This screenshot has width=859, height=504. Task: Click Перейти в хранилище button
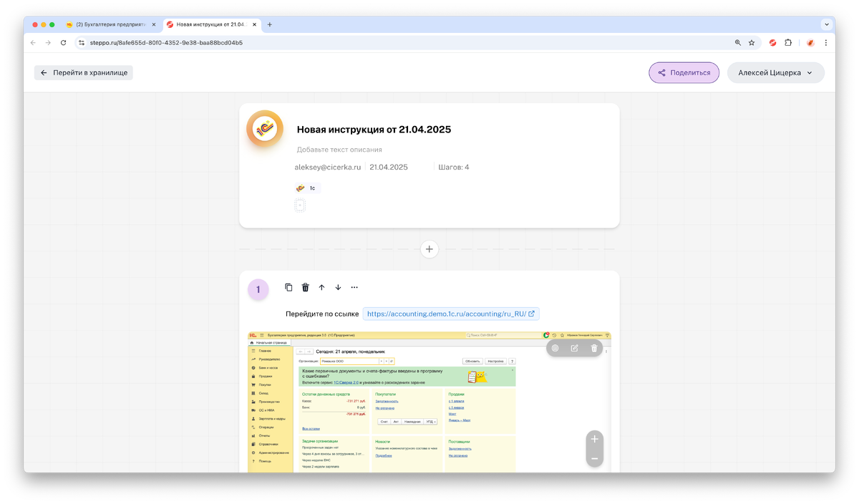(84, 72)
